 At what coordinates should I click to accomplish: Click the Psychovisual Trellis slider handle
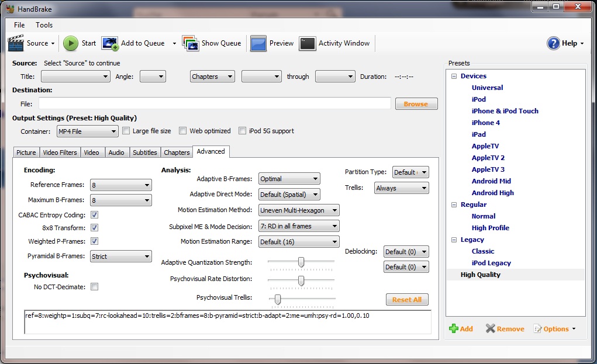coord(278,299)
